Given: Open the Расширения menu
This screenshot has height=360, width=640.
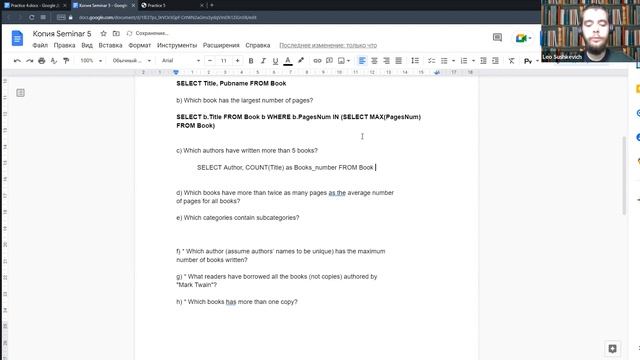Looking at the screenshot, I should (x=221, y=45).
